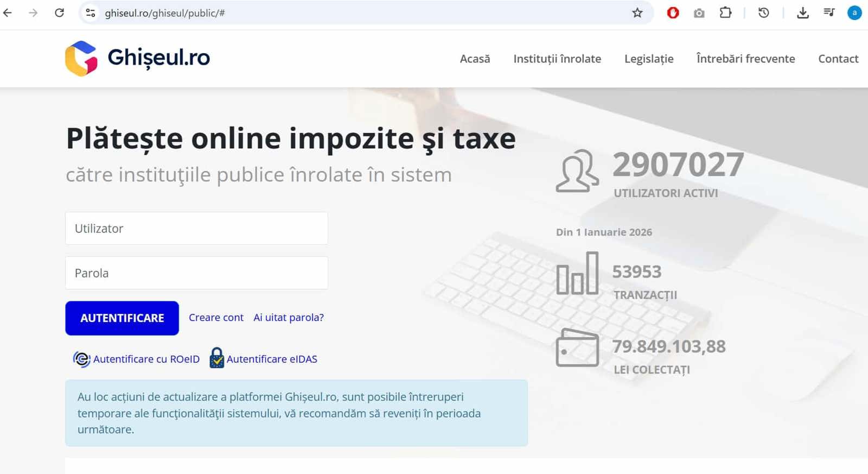Viewport: 868px width, 474px height.
Task: Click the browser address bar URL
Action: (x=165, y=13)
